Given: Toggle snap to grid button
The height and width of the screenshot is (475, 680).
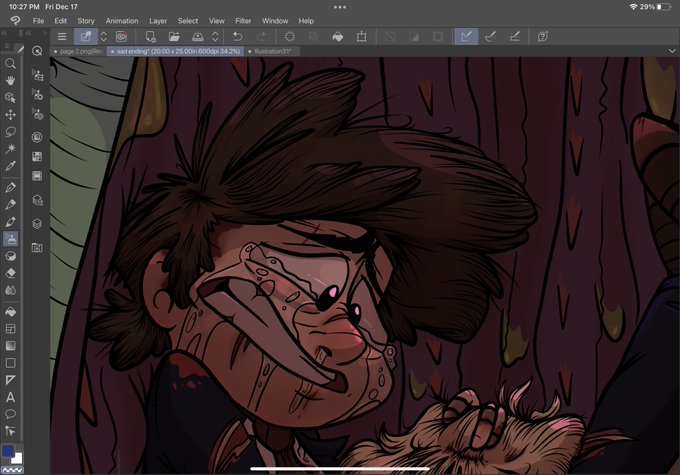Looking at the screenshot, I should (x=514, y=36).
